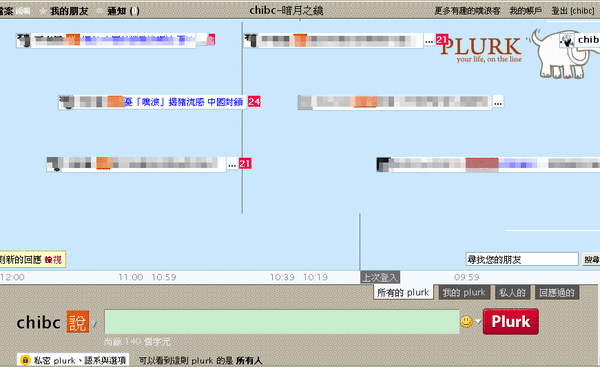Click the 21 badge beside the PLURK logo
Image resolution: width=600 pixels, height=367 pixels.
click(x=441, y=39)
